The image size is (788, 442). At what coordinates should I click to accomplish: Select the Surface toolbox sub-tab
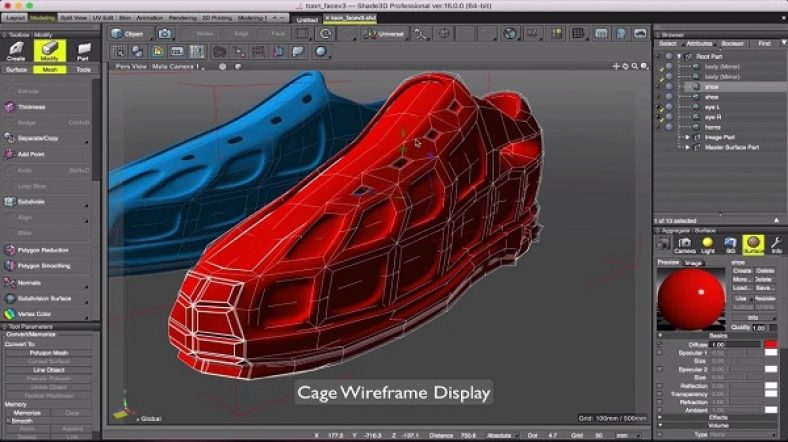pos(17,70)
